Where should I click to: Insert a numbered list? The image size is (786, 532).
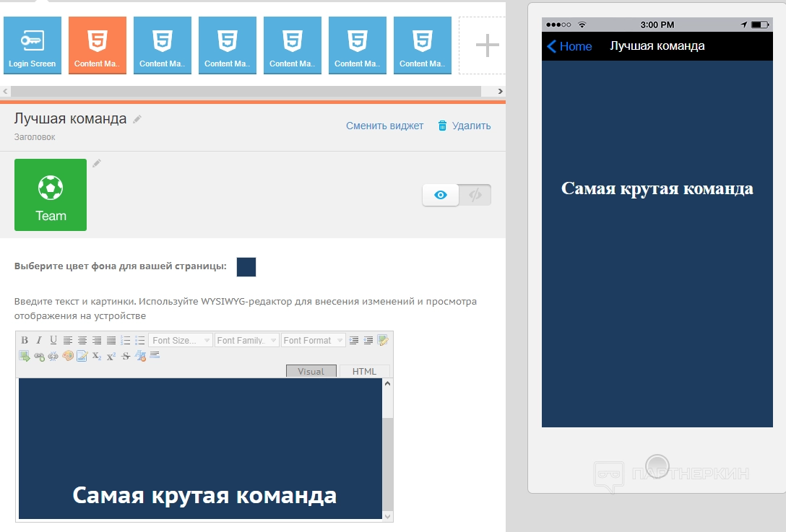point(126,341)
